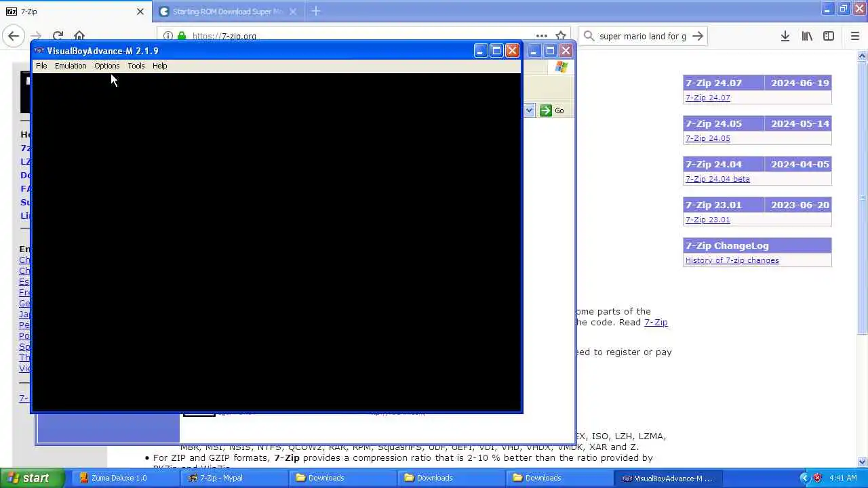This screenshot has width=868, height=488.
Task: Open the File menu in VisualBoyAdvance-M
Action: pyautogui.click(x=41, y=66)
